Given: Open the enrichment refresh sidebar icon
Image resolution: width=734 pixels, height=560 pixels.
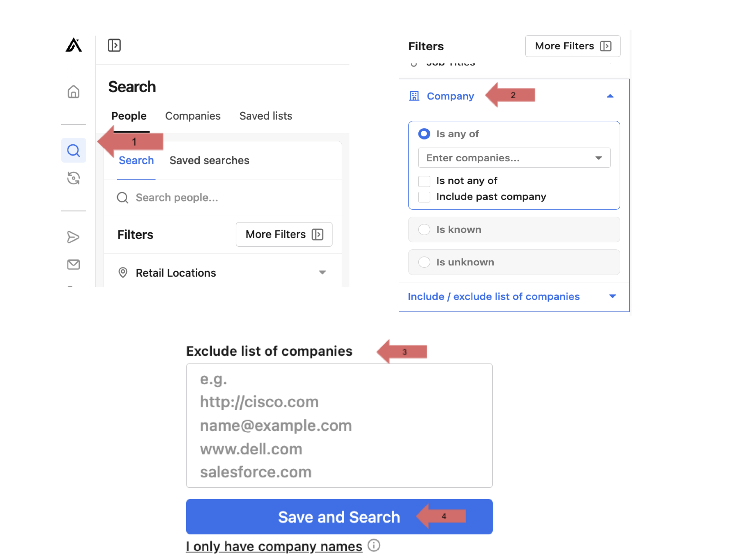Looking at the screenshot, I should coord(74,178).
